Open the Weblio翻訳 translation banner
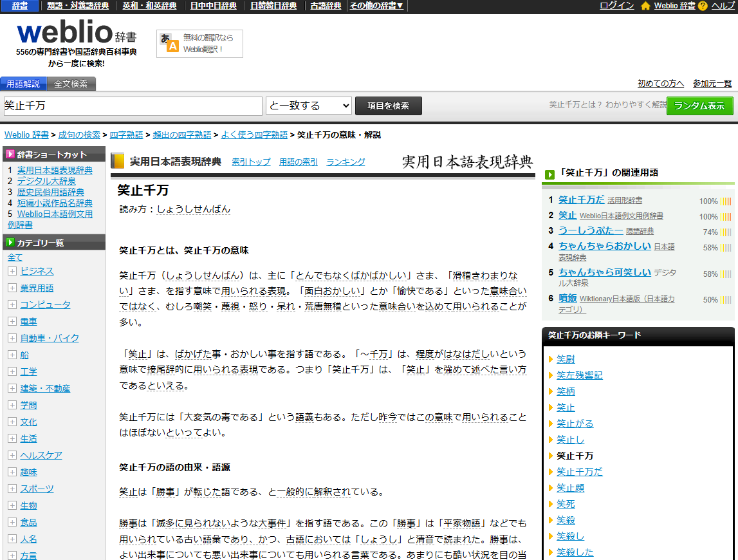The width and height of the screenshot is (738, 560). 199,44
